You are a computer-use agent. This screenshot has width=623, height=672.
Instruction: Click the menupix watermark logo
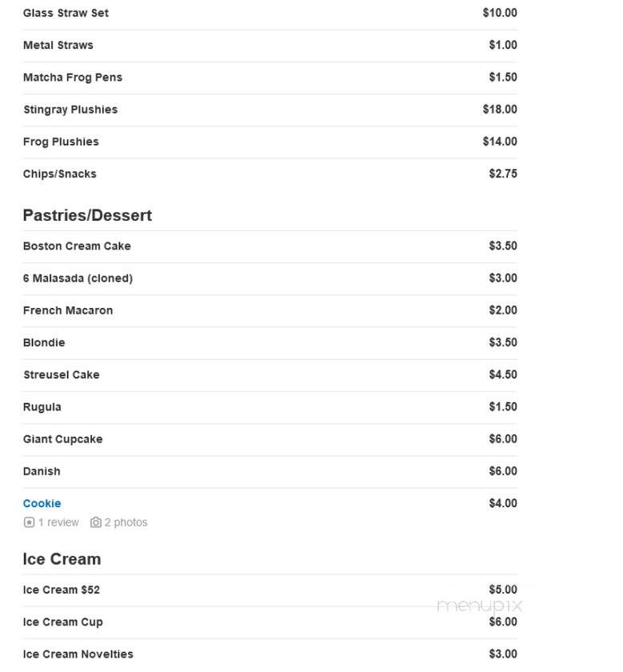(x=480, y=606)
